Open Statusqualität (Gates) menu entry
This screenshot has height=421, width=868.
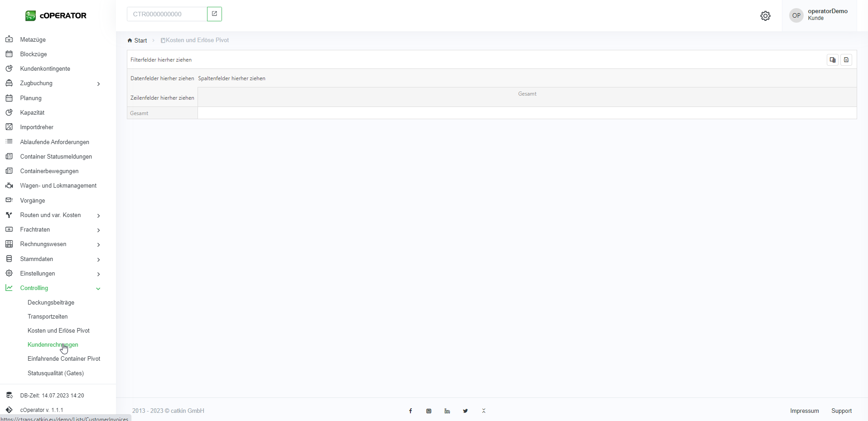click(x=56, y=373)
